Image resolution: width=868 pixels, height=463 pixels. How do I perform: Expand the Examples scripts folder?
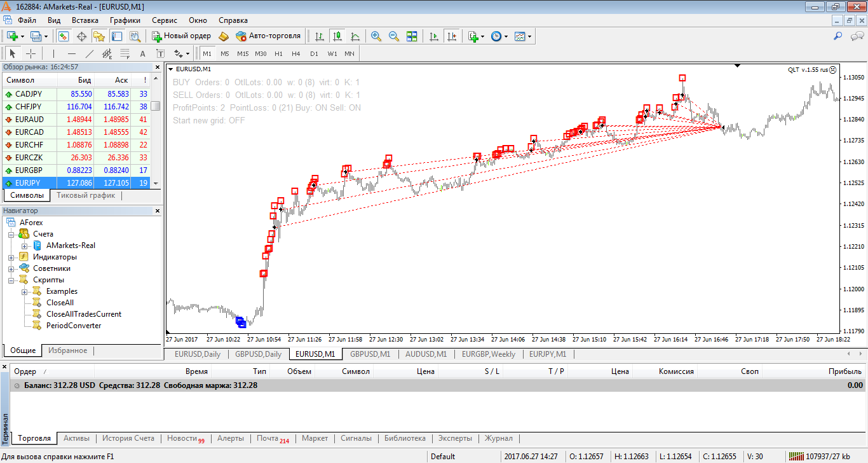pos(24,291)
